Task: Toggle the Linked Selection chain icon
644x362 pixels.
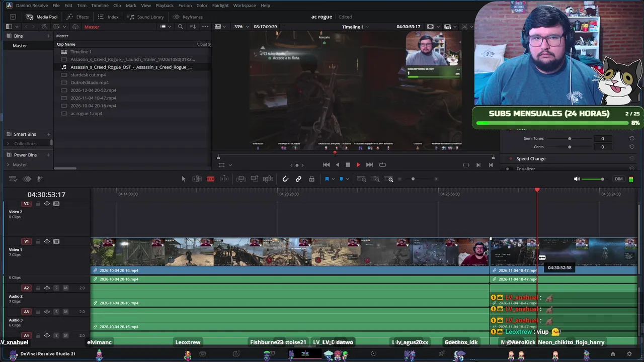Action: point(298,179)
